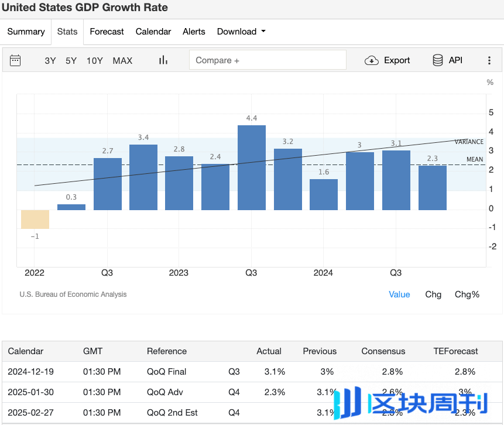Select the Value display mode
This screenshot has width=504, height=425.
click(x=399, y=294)
